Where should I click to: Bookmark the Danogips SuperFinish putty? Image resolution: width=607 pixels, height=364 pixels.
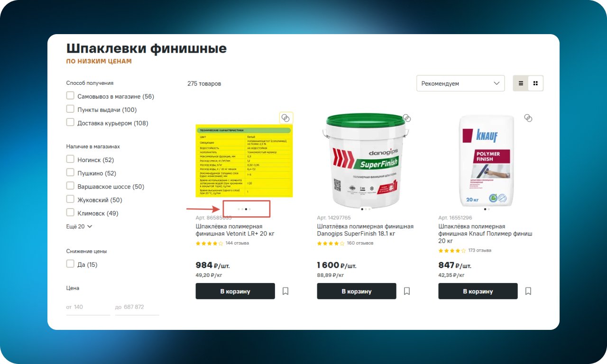[407, 291]
